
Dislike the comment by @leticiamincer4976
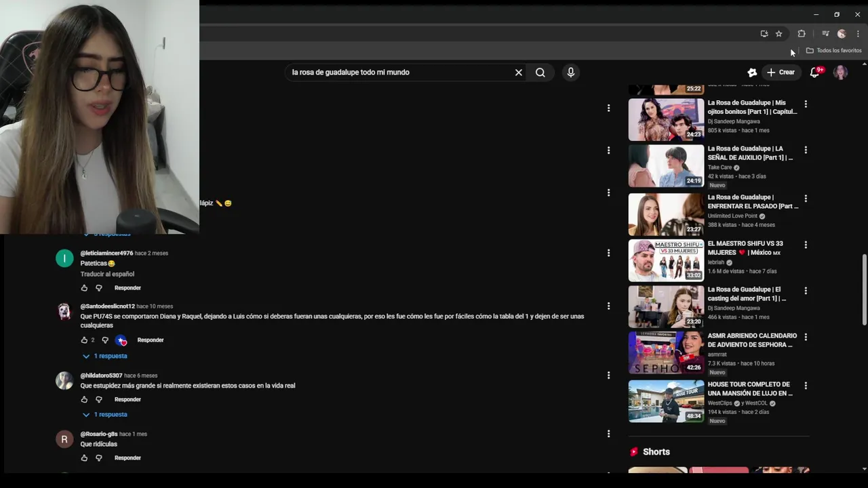point(98,288)
